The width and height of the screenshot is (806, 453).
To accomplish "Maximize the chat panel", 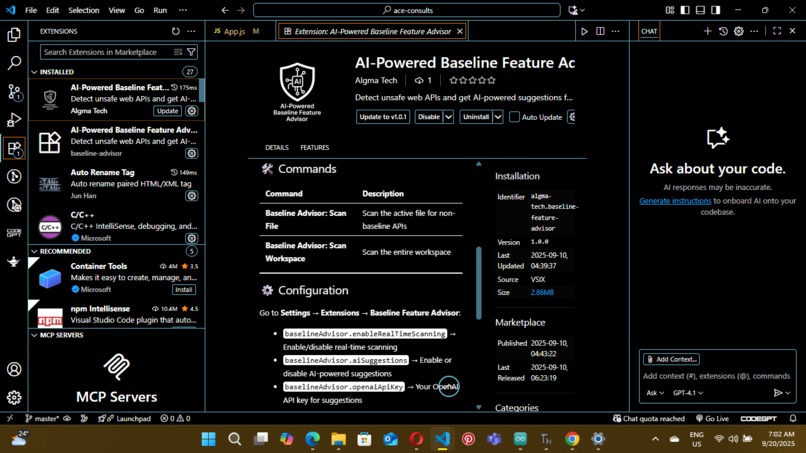I will [777, 31].
